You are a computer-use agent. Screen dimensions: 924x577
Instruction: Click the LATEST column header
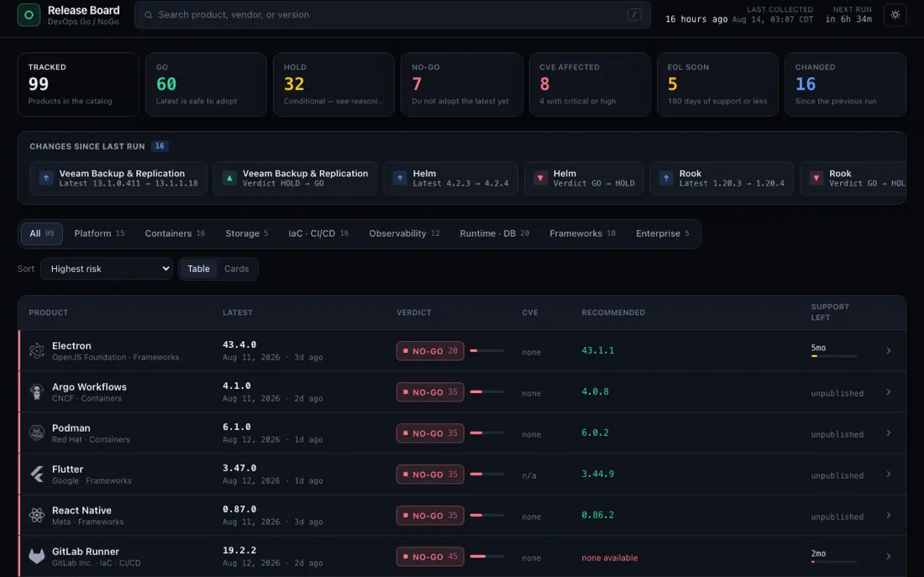(238, 312)
